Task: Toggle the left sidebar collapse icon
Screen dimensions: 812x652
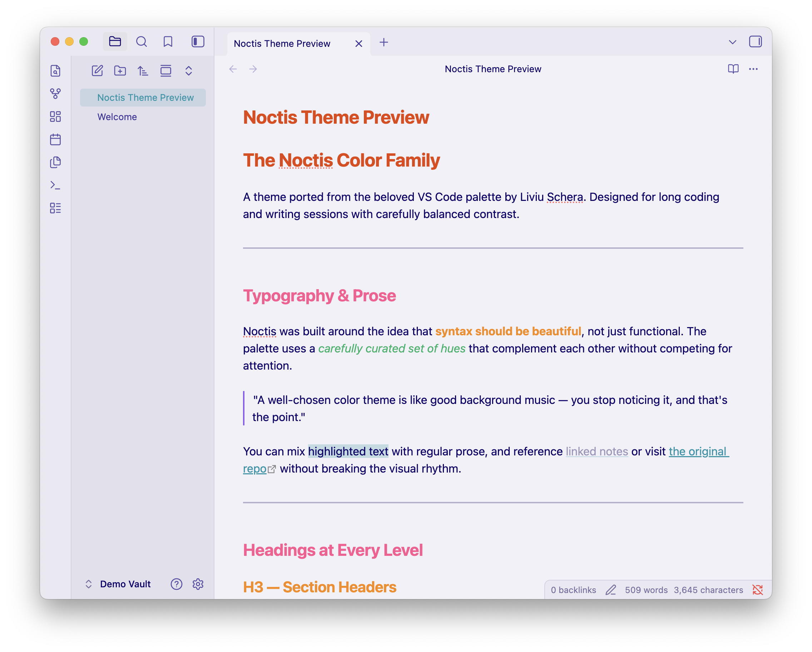Action: pyautogui.click(x=198, y=41)
